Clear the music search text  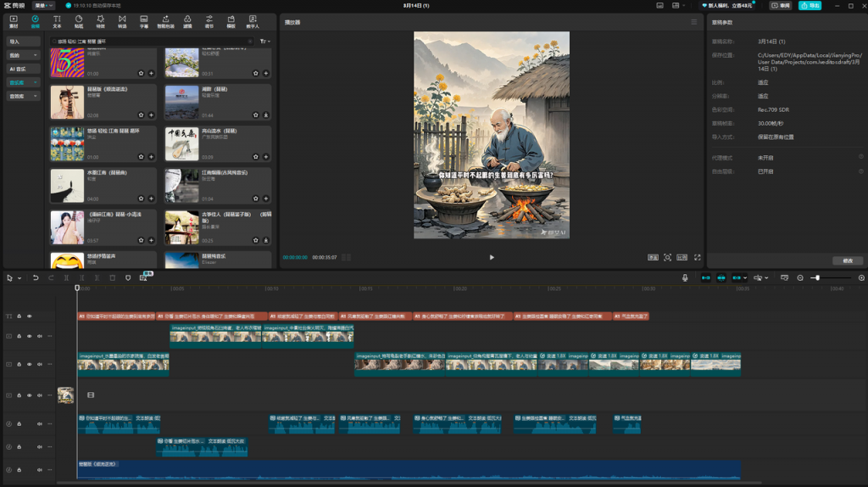tap(250, 41)
